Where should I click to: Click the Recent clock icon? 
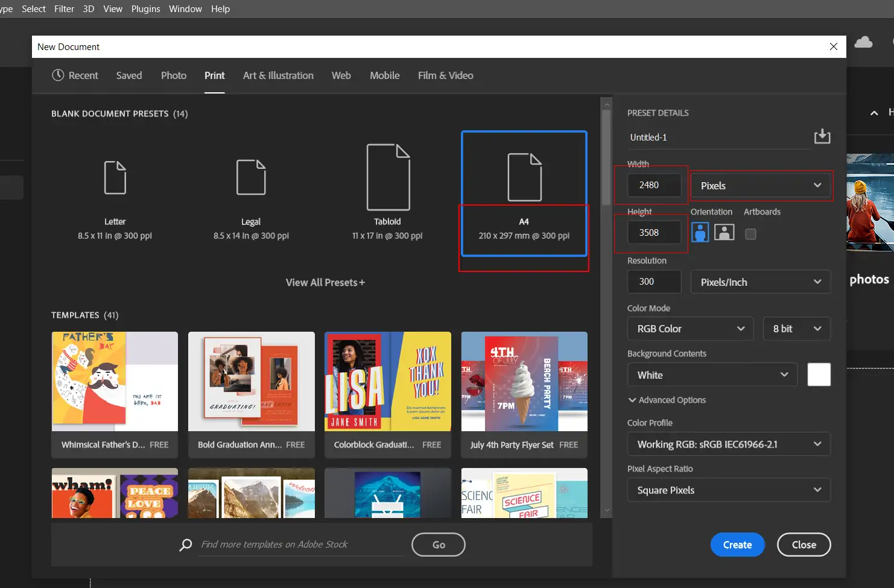click(x=58, y=75)
